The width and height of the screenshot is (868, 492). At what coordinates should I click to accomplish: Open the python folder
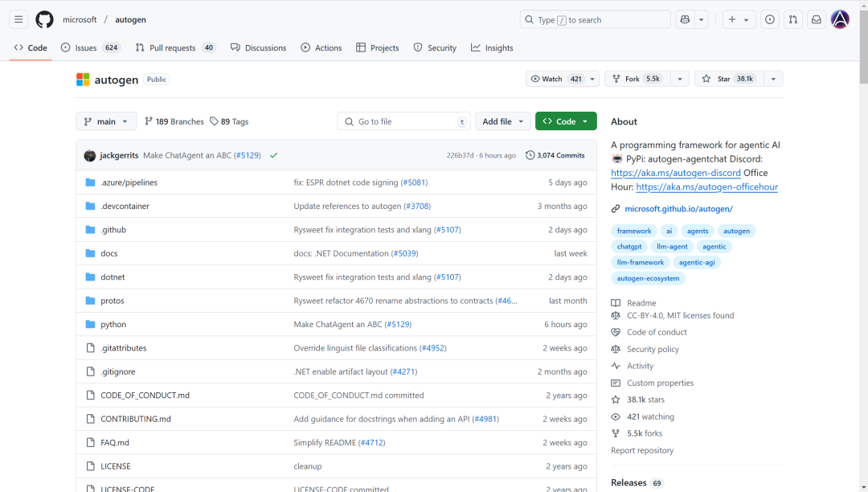(113, 324)
